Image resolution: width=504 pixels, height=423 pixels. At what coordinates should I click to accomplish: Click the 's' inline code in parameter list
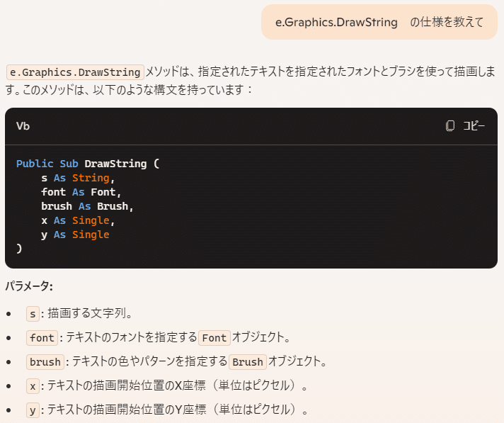point(33,314)
